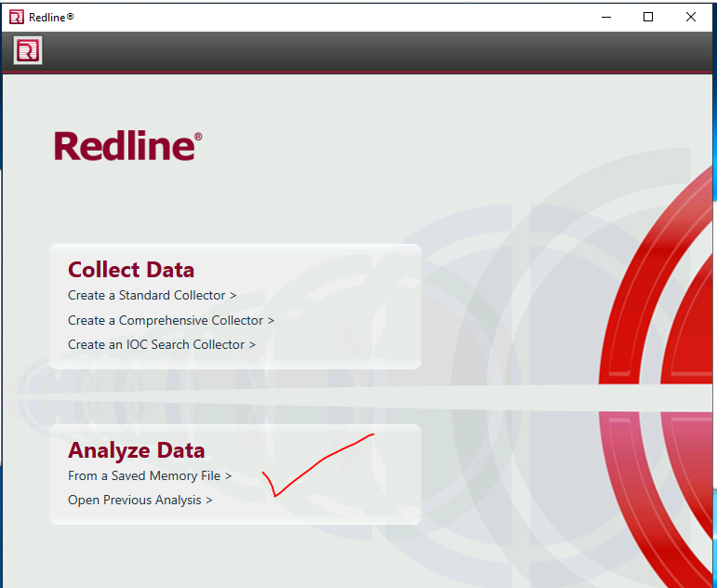Click the arrow after Open Previous Analysis
717x588 pixels.
(209, 501)
